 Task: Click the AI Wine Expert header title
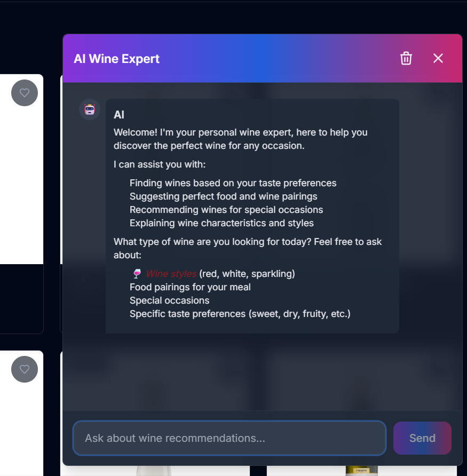(116, 59)
